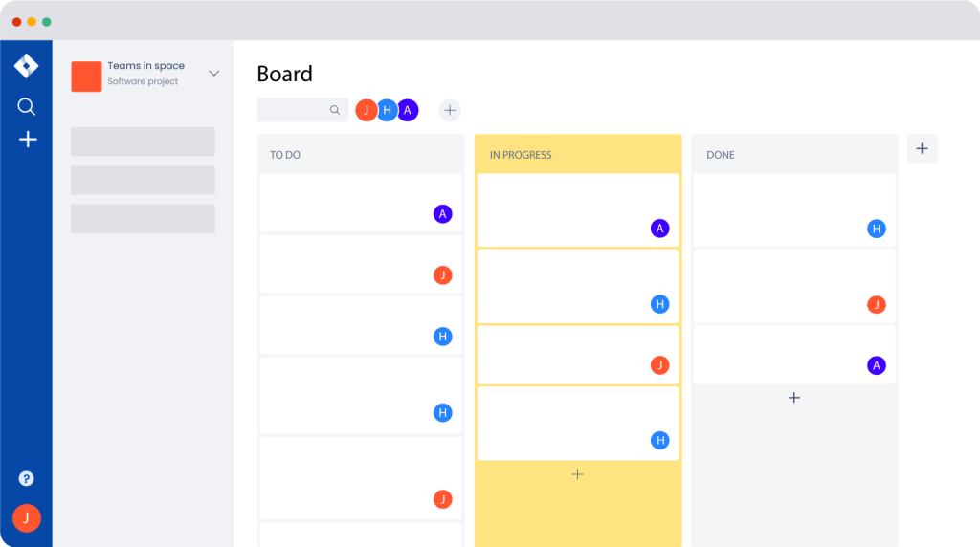Select the first sidebar navigation placeholder item
The image size is (980, 547).
pos(143,142)
